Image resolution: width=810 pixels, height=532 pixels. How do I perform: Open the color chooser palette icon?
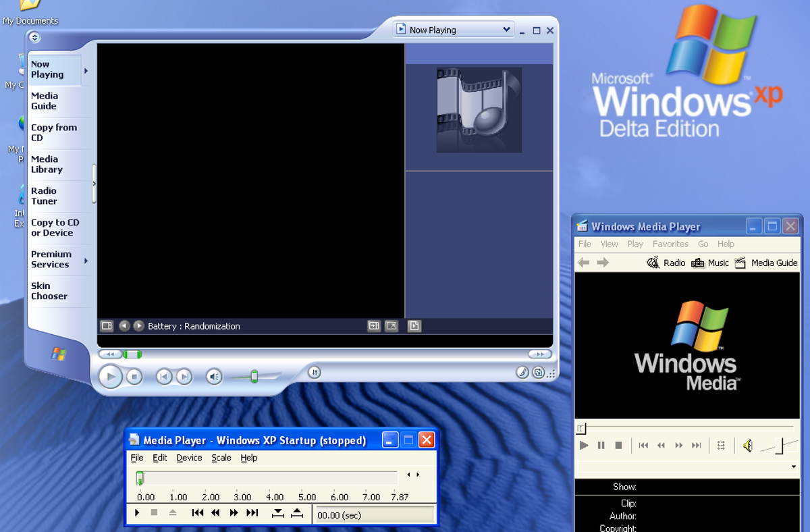pos(522,373)
